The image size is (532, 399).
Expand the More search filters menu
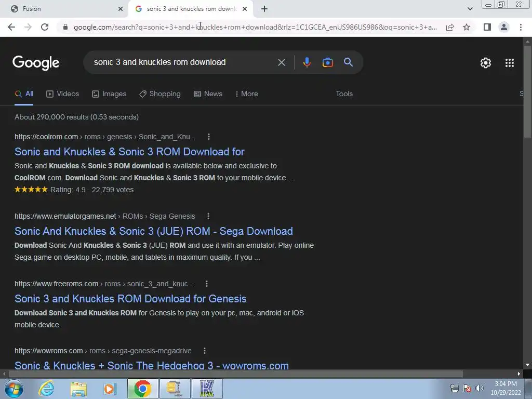tap(247, 94)
